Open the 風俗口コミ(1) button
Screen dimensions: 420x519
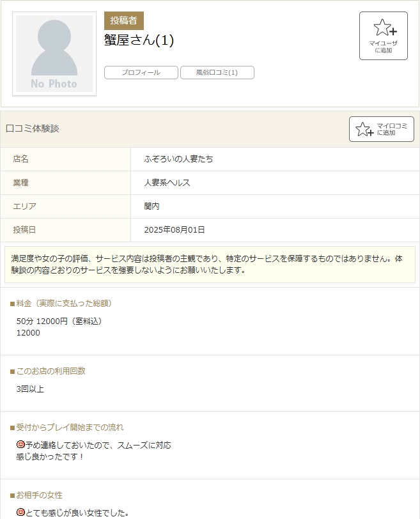pyautogui.click(x=217, y=72)
